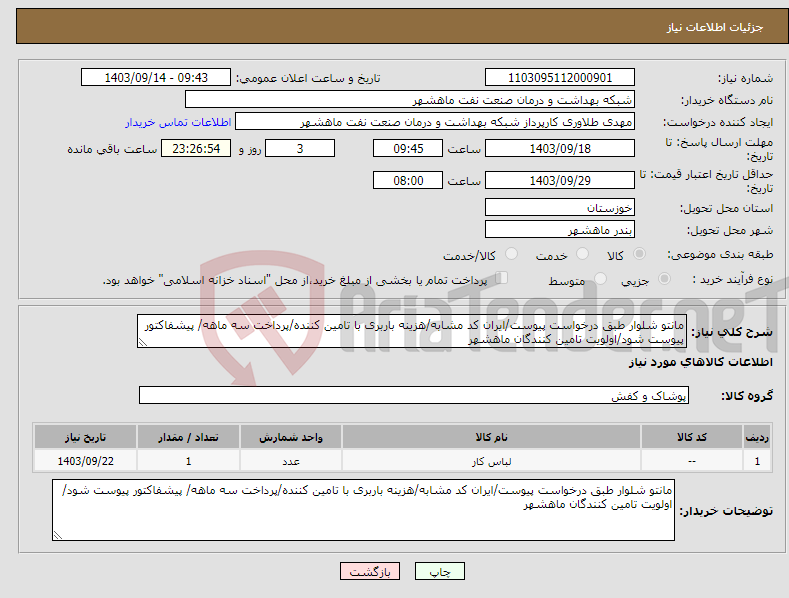Click resize grip of توضیحات خریدار box
The height and width of the screenshot is (598, 789).
coord(58,536)
